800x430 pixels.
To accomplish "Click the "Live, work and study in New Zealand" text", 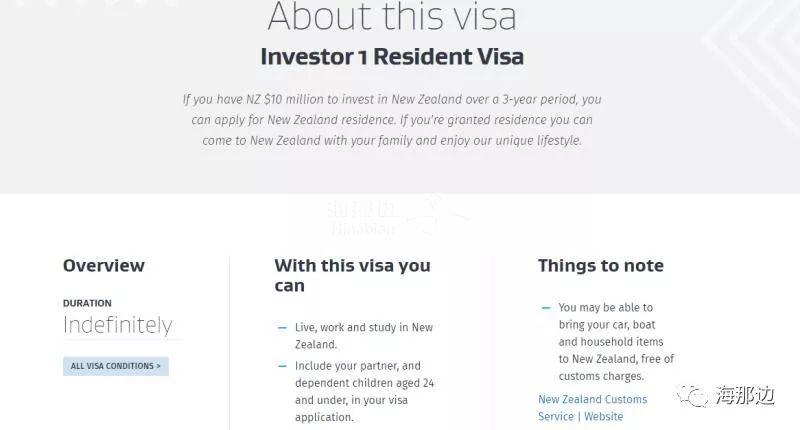I will 364,334.
